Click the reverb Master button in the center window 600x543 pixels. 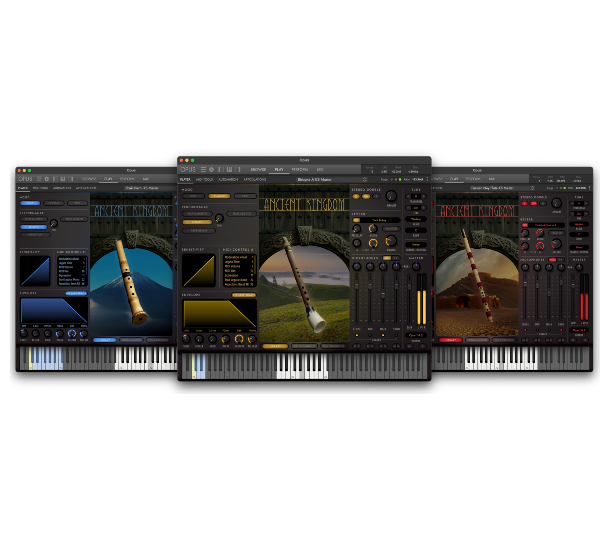click(391, 228)
